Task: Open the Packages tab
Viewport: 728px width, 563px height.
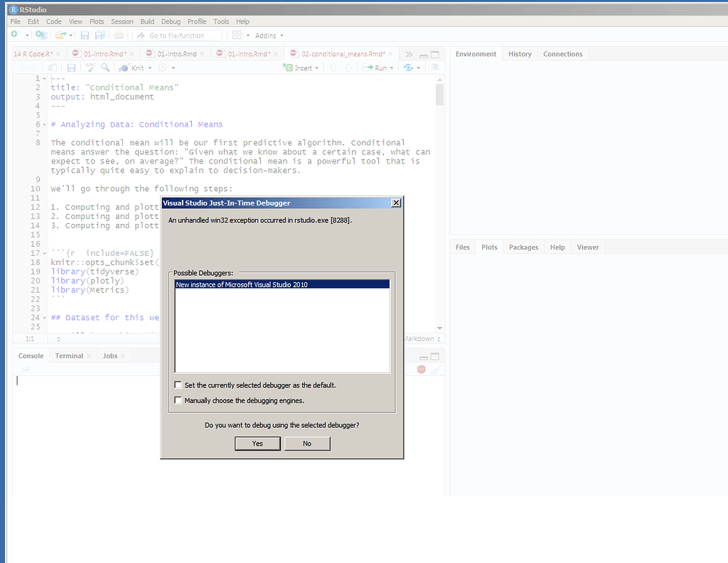Action: tap(523, 247)
